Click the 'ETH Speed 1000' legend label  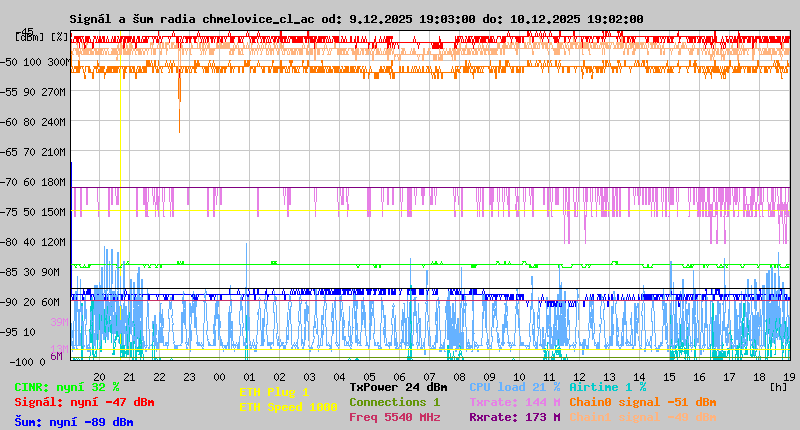(x=288, y=407)
